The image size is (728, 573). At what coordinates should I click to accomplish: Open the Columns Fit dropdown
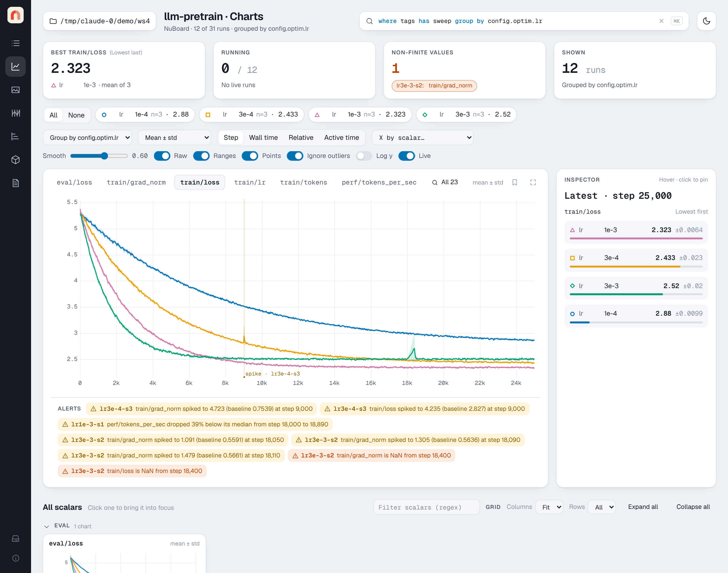pos(549,507)
